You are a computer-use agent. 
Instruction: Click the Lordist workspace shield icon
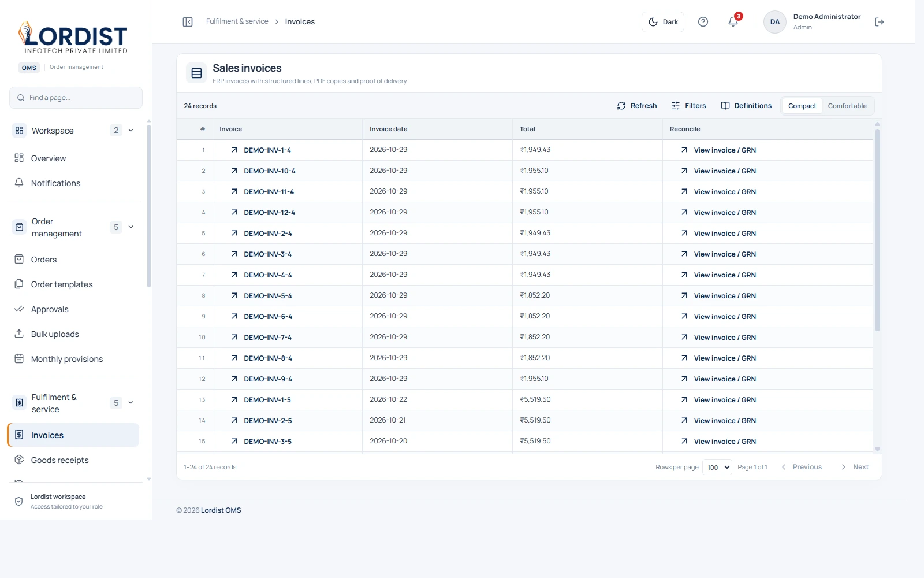click(19, 501)
